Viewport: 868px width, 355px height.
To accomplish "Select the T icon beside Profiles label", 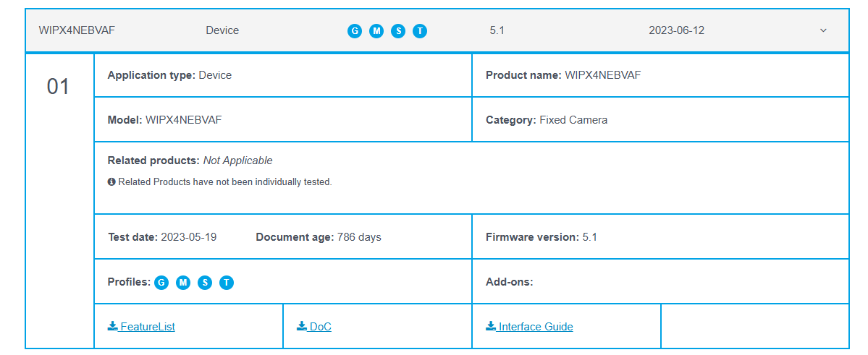I will click(227, 282).
